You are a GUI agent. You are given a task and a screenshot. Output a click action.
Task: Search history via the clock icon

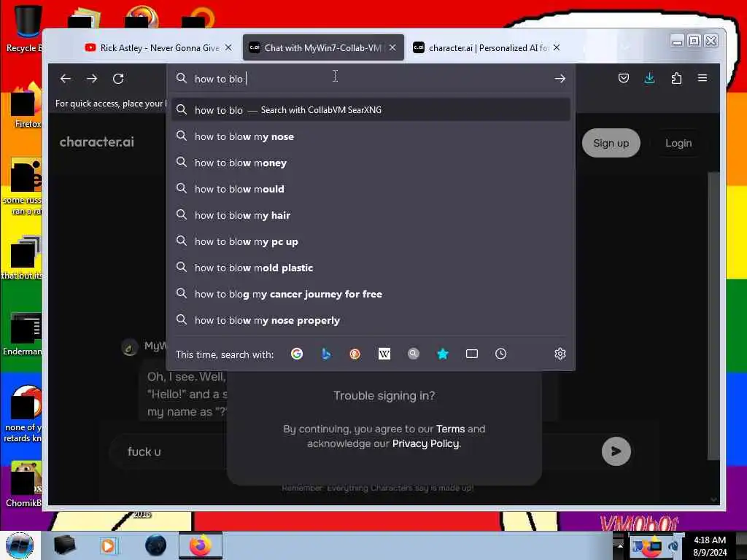(x=500, y=354)
